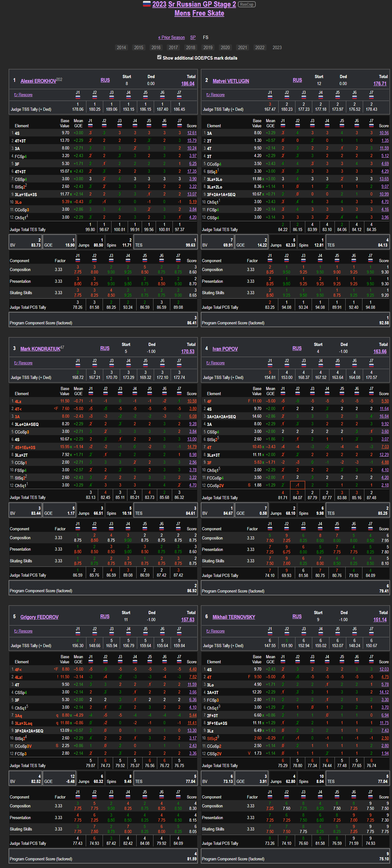Click Erokhov's total score 186.04
Image resolution: width=392 pixels, height=868 pixels.
pyautogui.click(x=187, y=83)
